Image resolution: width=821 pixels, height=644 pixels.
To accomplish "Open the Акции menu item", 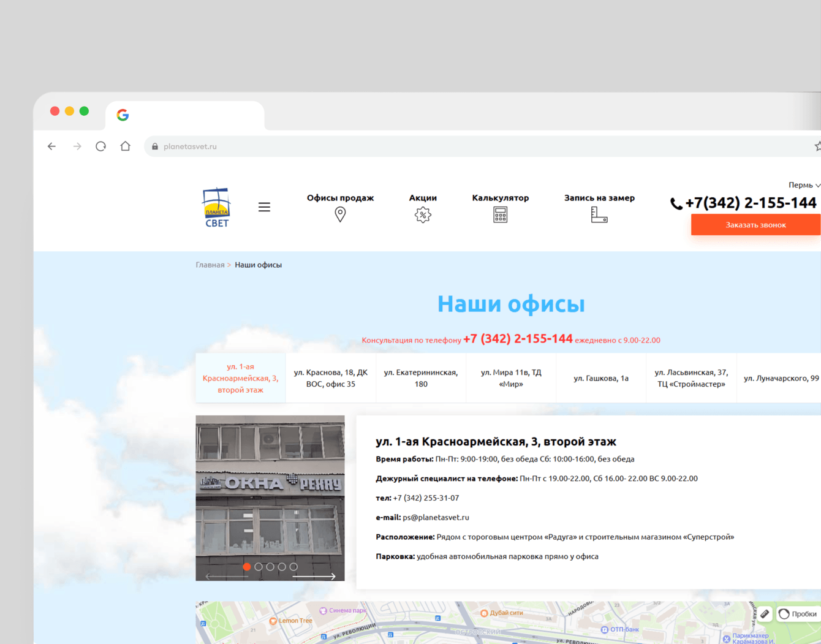I will 423,198.
